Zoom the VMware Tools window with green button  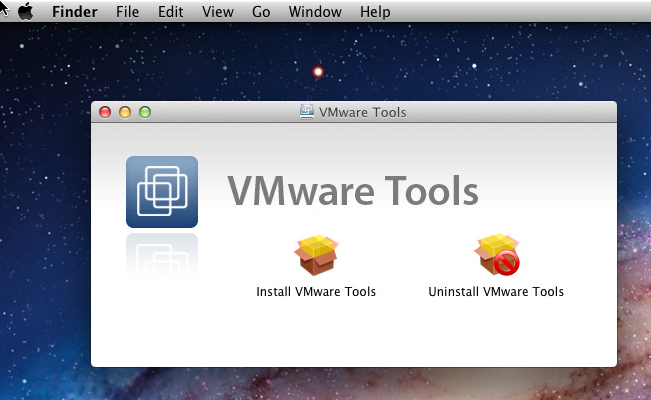[145, 112]
